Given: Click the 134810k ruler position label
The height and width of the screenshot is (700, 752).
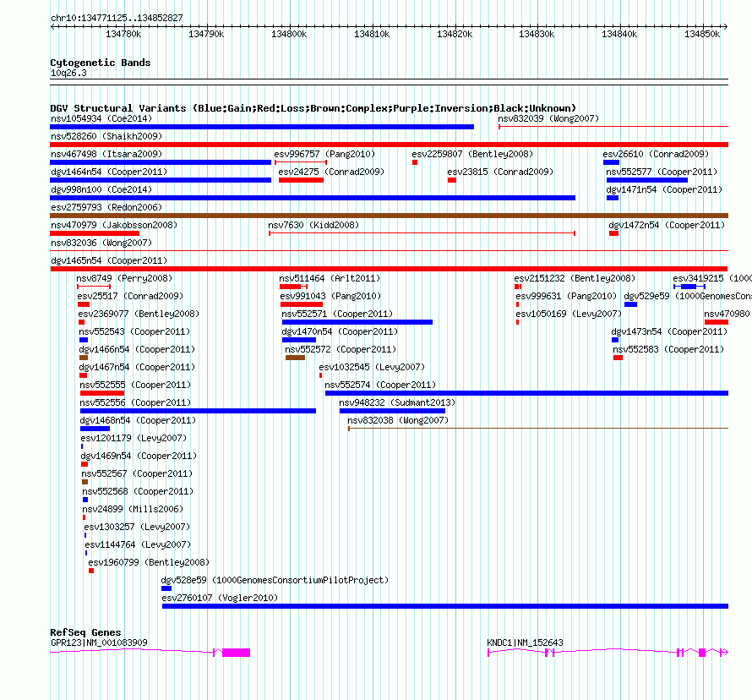Looking at the screenshot, I should pos(372,34).
